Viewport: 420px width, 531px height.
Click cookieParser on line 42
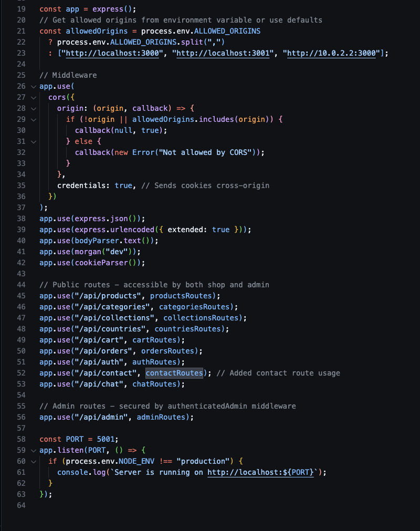pyautogui.click(x=101, y=263)
